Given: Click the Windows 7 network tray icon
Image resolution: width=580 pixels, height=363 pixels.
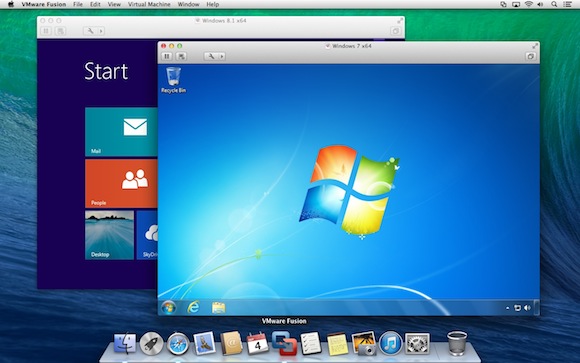Looking at the screenshot, I should pyautogui.click(x=517, y=308).
